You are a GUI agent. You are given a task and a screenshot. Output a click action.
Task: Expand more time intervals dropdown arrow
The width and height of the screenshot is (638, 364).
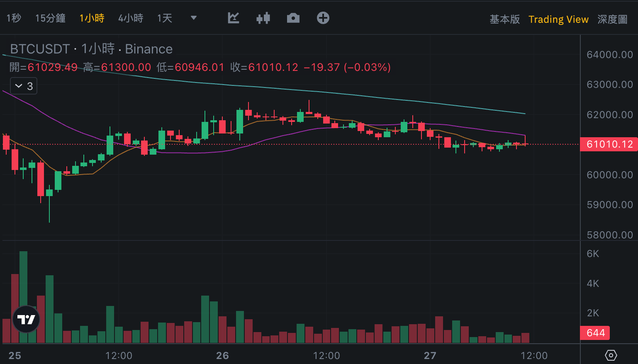tap(193, 18)
